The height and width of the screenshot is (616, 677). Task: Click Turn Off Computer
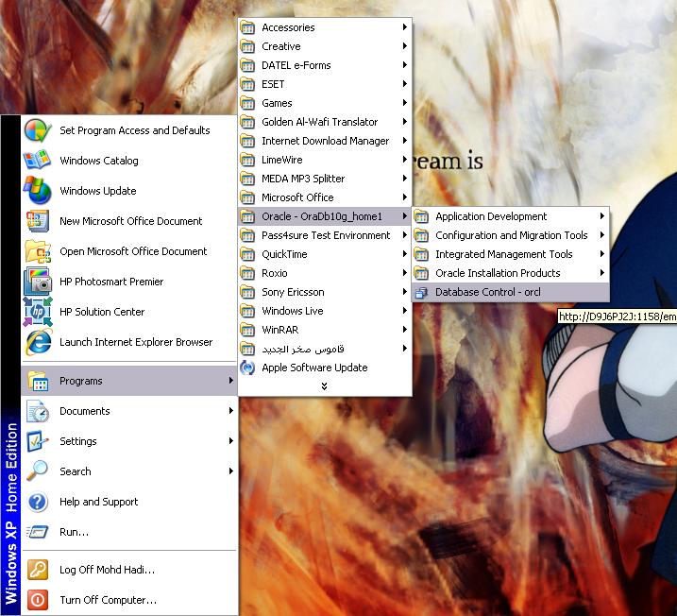108,600
